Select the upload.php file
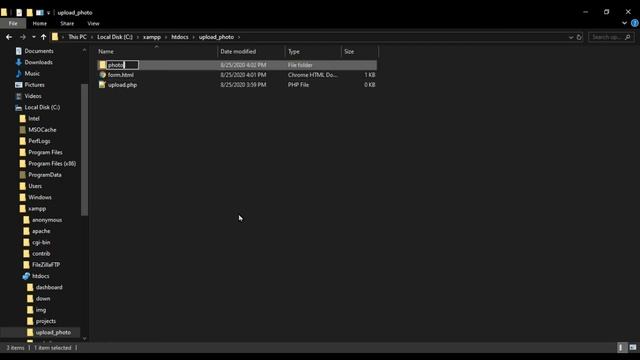Screen dimensions: 640x360 pos(122,85)
